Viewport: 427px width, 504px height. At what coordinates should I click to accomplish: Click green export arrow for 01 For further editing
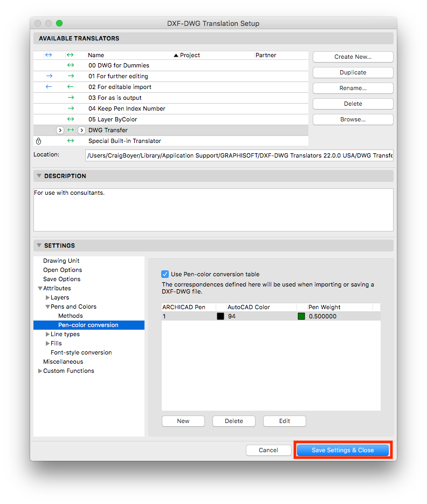pos(71,76)
